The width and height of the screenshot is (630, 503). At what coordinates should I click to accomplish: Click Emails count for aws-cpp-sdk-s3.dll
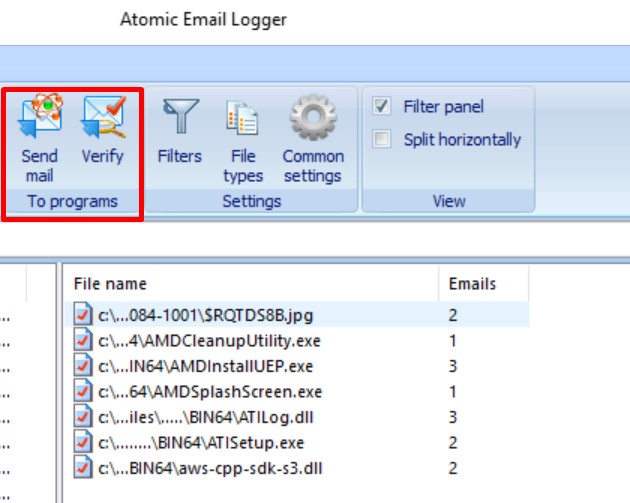(x=453, y=468)
